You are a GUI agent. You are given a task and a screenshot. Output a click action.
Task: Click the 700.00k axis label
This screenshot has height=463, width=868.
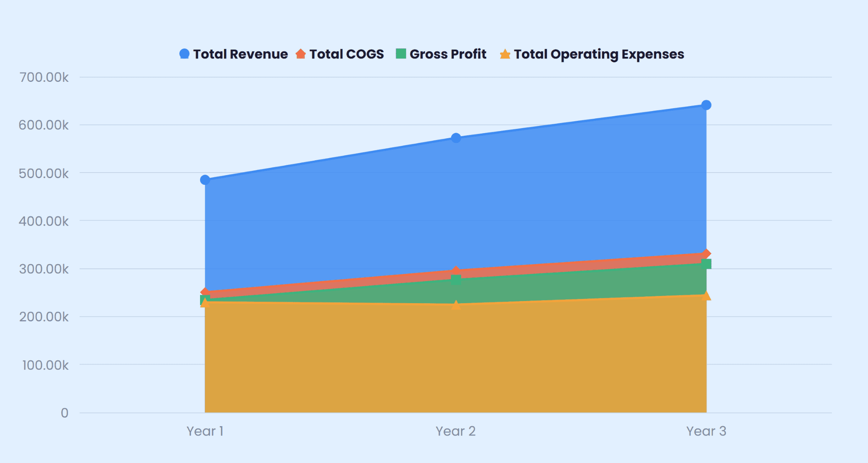click(44, 77)
